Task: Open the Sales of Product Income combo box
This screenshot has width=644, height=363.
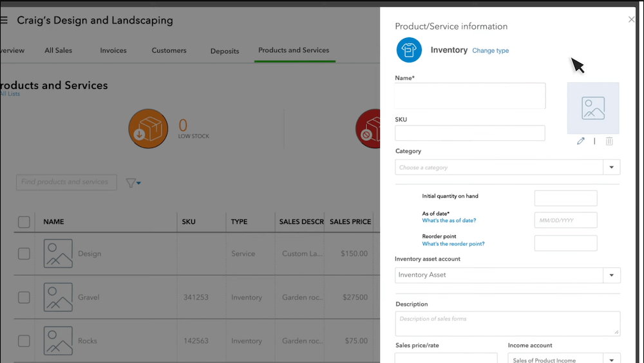Action: (x=564, y=358)
